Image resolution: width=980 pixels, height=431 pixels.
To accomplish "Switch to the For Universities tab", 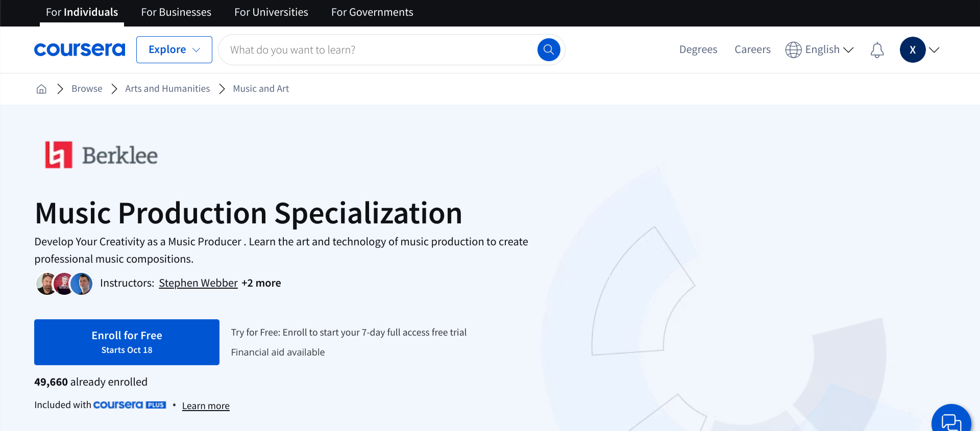I will [271, 12].
